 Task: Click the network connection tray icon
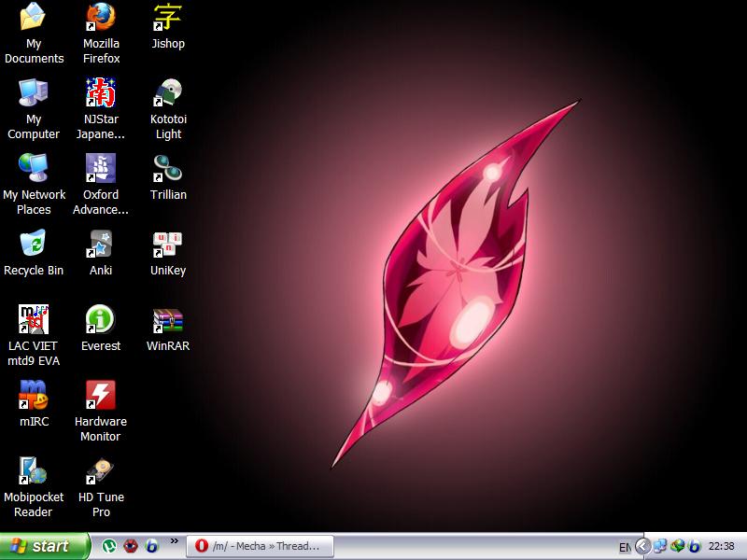tap(660, 546)
